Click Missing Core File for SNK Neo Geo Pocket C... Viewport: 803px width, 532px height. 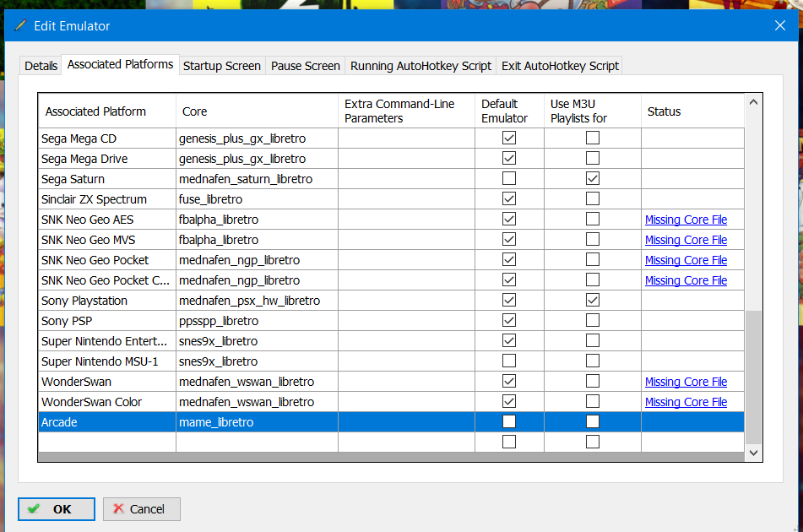point(686,280)
